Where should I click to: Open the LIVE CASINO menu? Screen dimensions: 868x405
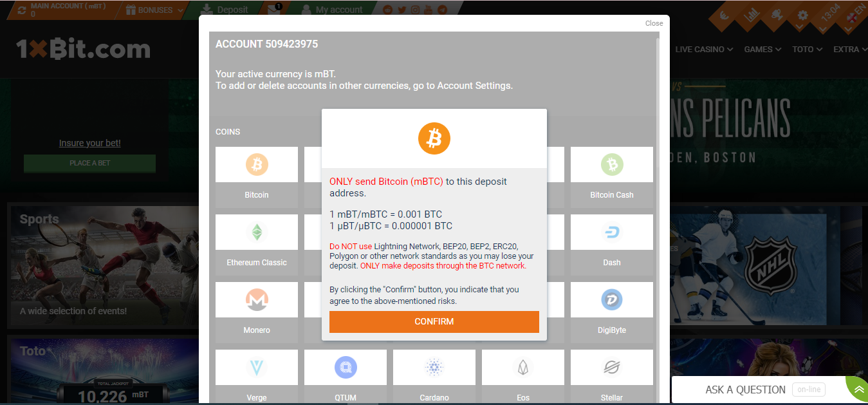[705, 50]
